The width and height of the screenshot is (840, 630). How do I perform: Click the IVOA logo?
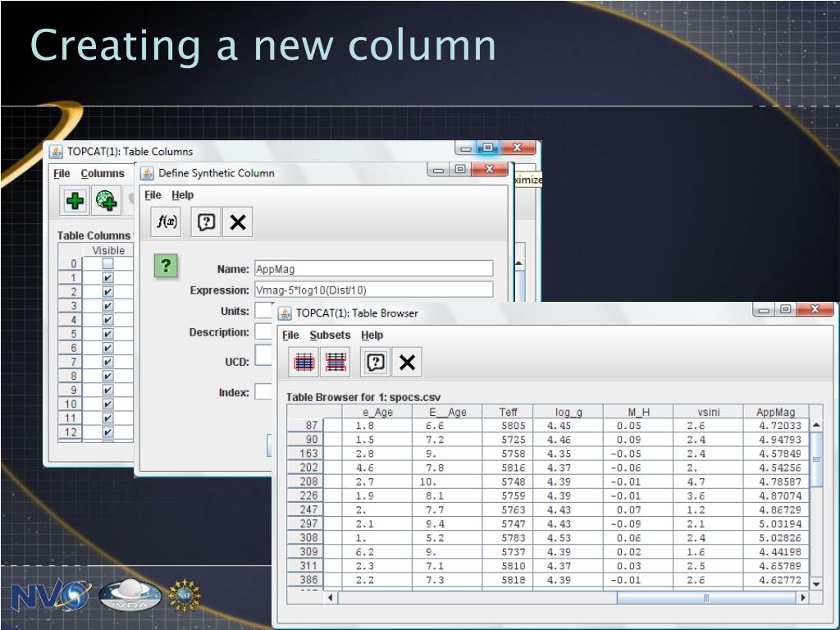pos(130,595)
